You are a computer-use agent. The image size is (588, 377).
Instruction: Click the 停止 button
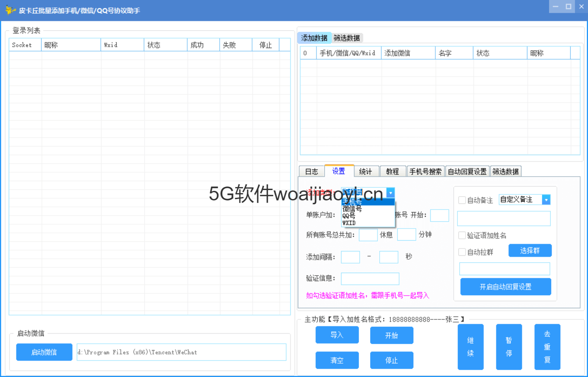click(392, 360)
